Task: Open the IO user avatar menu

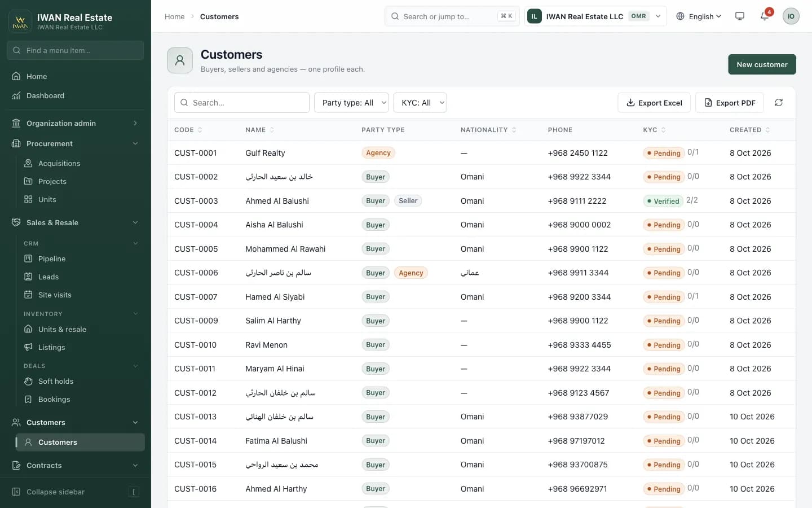Action: pos(791,16)
